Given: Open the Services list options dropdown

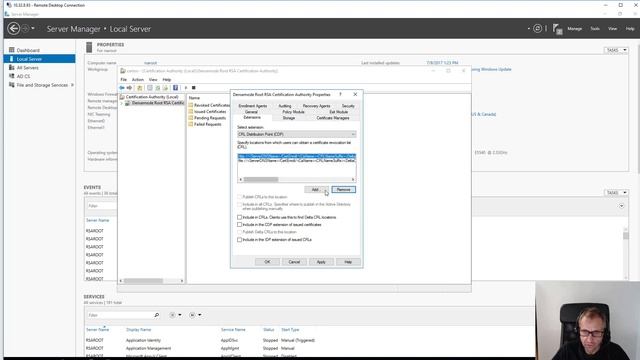Looking at the screenshot, I should coord(176,315).
